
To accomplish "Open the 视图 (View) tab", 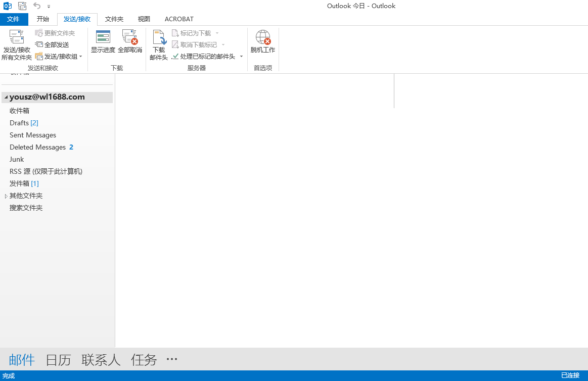I will pyautogui.click(x=144, y=19).
